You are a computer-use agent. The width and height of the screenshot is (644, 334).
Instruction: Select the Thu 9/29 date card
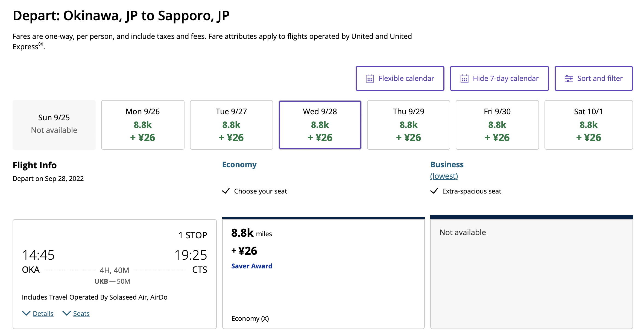(408, 125)
